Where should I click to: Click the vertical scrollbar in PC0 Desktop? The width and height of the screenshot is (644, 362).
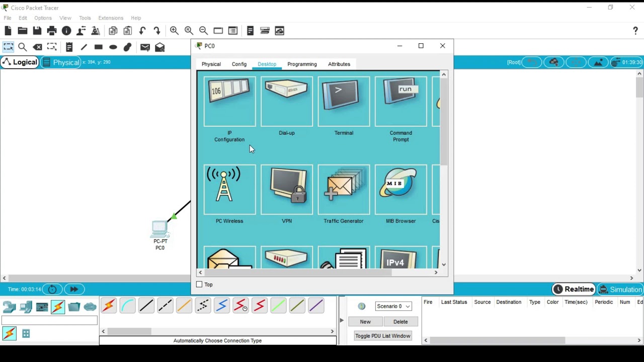click(x=444, y=122)
